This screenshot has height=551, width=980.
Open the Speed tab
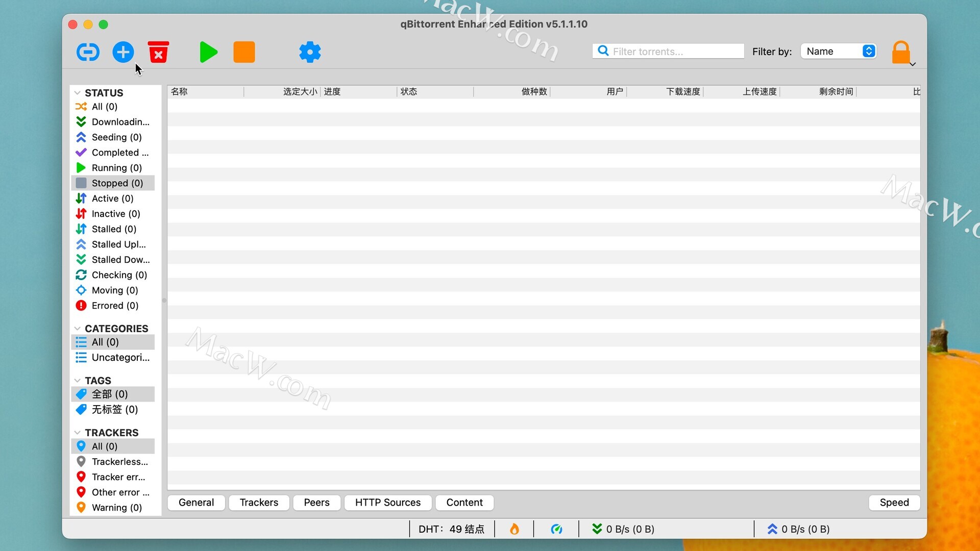894,503
